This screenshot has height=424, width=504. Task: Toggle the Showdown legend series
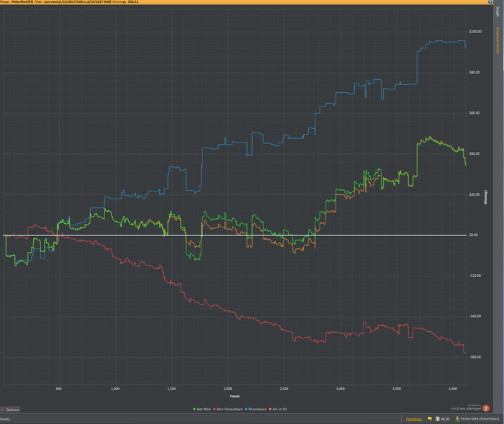(x=256, y=409)
